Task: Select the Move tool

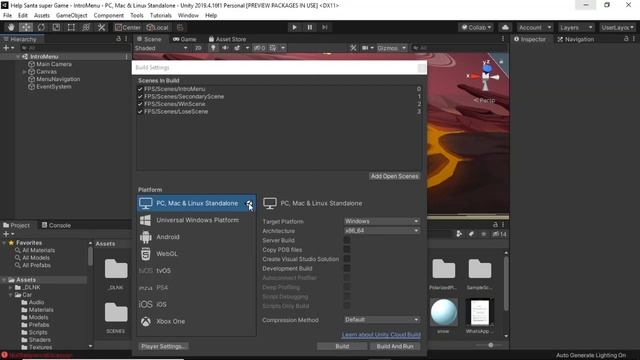Action: [26, 27]
